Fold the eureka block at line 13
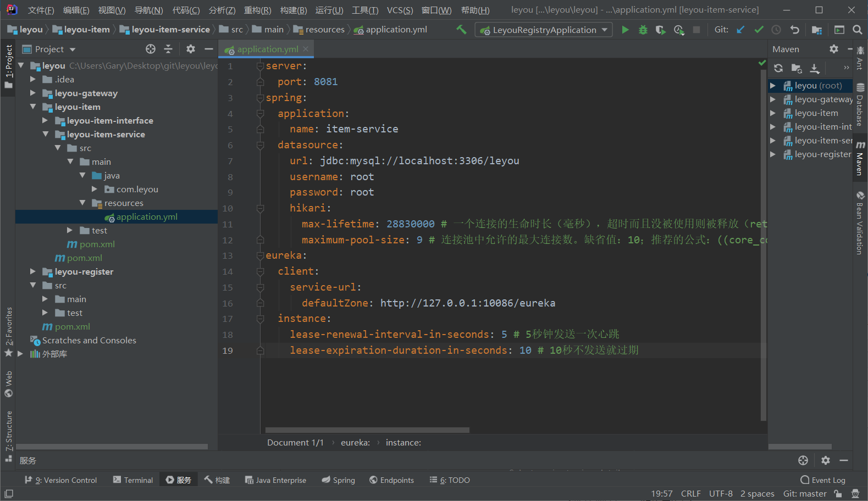This screenshot has width=868, height=501. (x=261, y=256)
